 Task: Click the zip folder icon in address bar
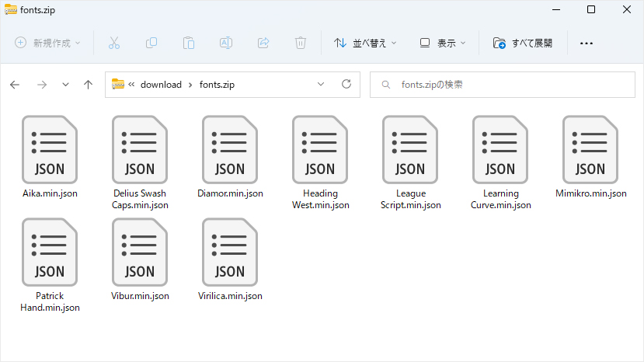118,84
